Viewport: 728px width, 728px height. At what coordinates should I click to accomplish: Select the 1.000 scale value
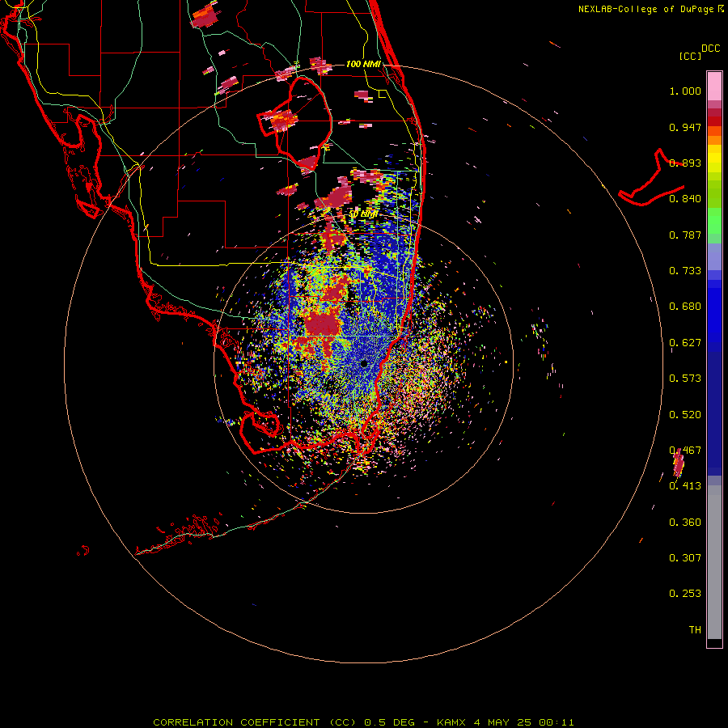coord(685,91)
